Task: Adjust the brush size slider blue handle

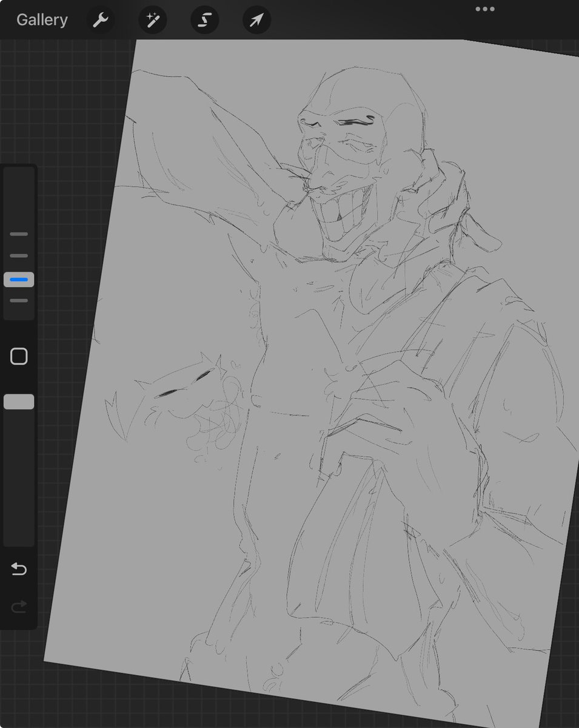Action: (x=19, y=280)
